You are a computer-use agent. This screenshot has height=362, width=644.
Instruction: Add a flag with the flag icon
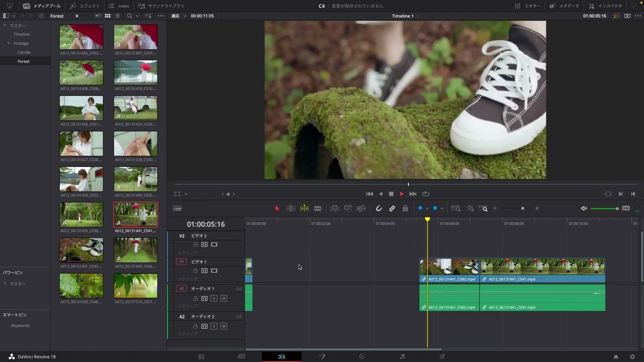coord(420,208)
